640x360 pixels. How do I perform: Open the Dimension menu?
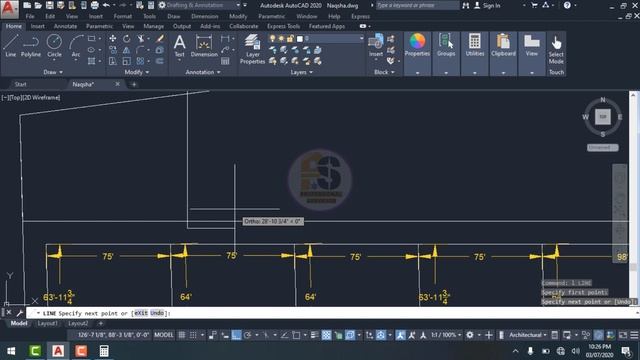204,16
